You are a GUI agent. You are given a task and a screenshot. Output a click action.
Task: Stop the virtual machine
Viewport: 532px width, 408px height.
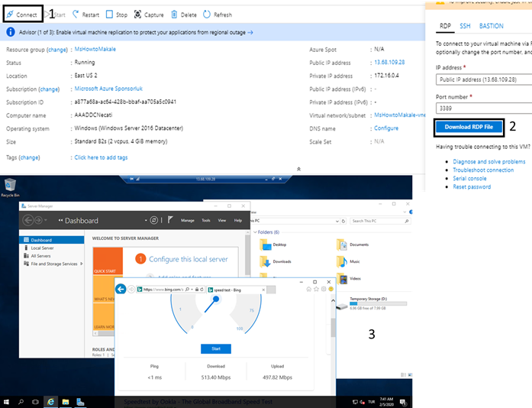[116, 15]
